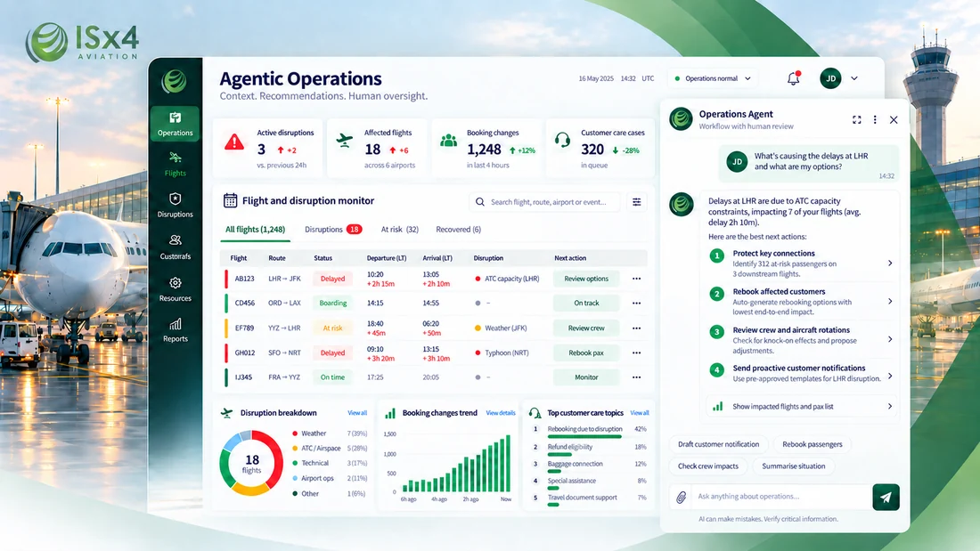Open View all in Disruption breakdown

coord(357,413)
